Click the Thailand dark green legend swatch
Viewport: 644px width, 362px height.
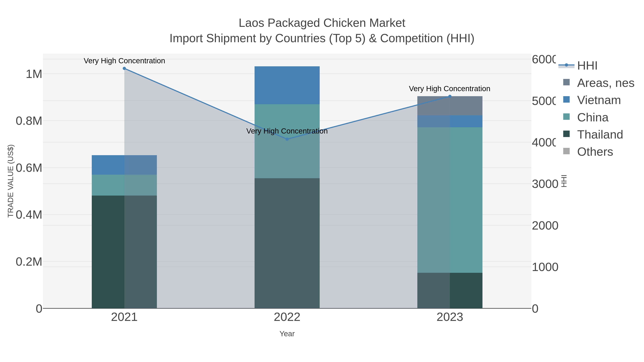tap(566, 134)
